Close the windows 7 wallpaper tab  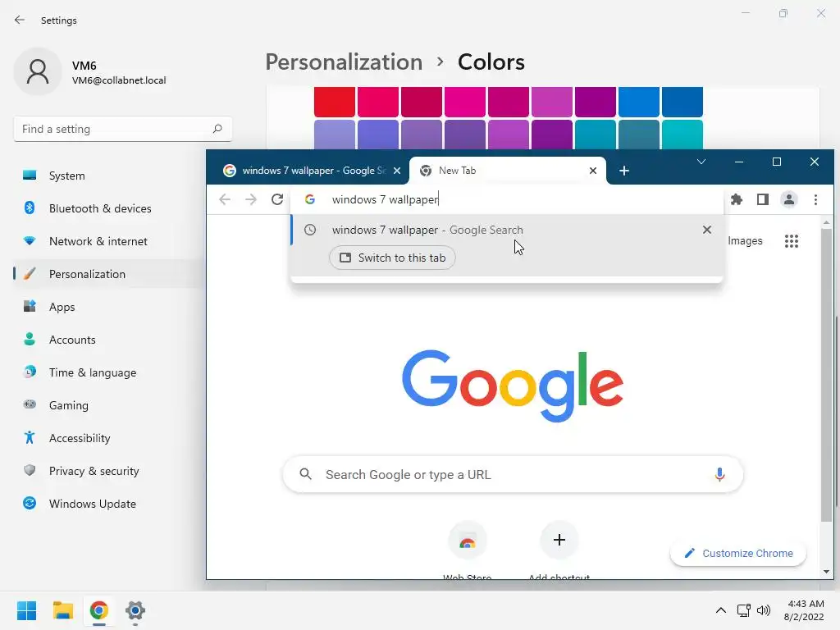[x=397, y=171]
